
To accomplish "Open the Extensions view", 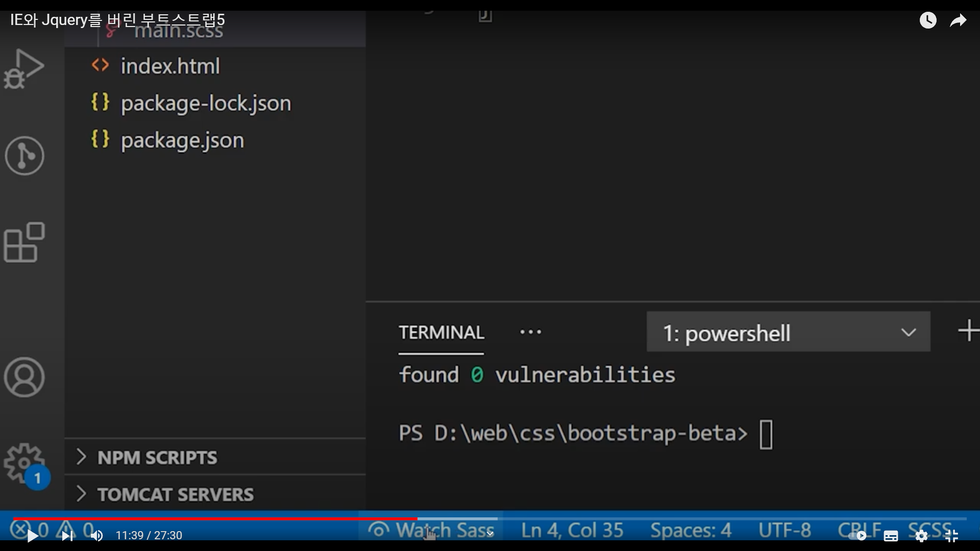I will (x=24, y=242).
